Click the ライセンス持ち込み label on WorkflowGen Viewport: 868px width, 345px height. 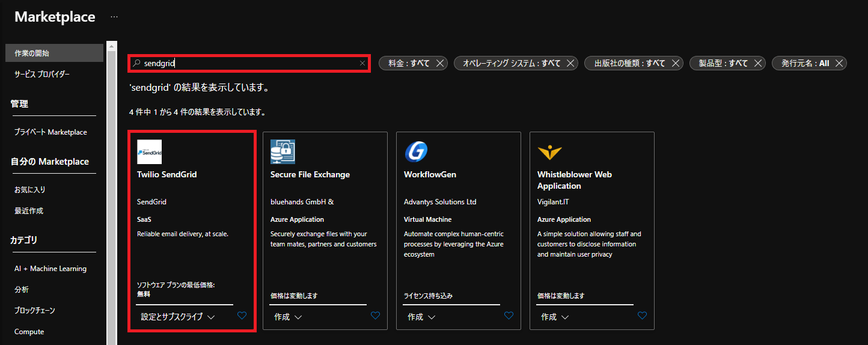[428, 296]
